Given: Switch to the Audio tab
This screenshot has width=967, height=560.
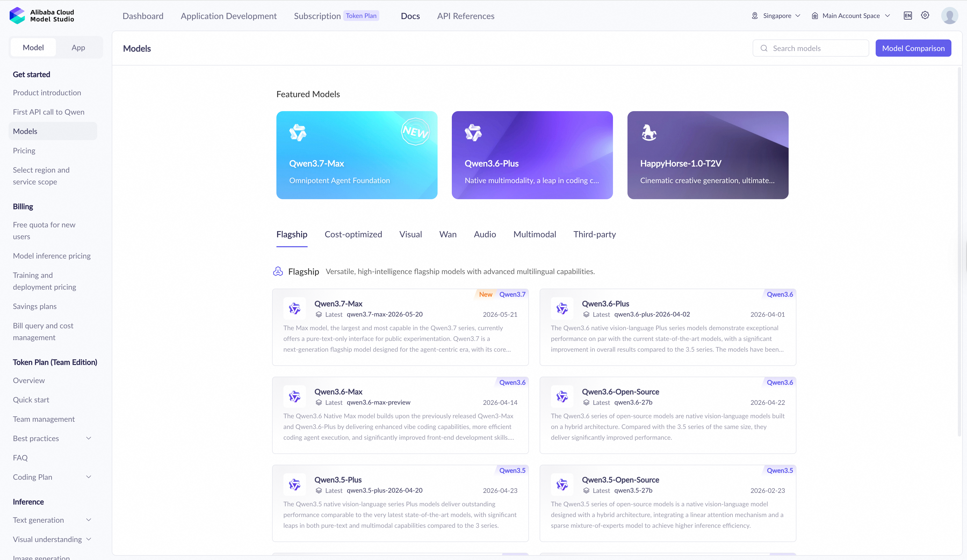Looking at the screenshot, I should (x=485, y=234).
